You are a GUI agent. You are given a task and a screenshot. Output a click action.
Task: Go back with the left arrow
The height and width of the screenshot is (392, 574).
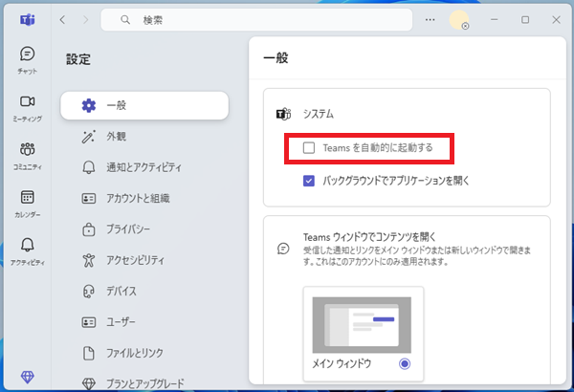[x=62, y=20]
